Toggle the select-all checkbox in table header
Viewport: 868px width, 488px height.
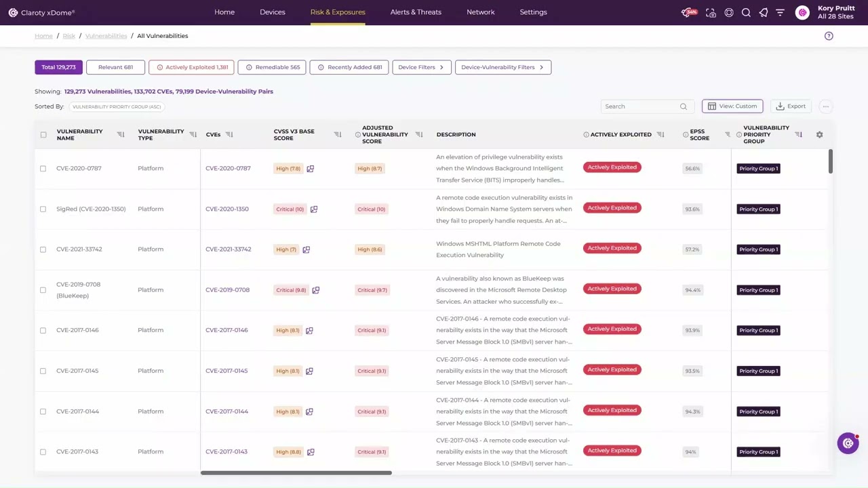[x=43, y=134]
